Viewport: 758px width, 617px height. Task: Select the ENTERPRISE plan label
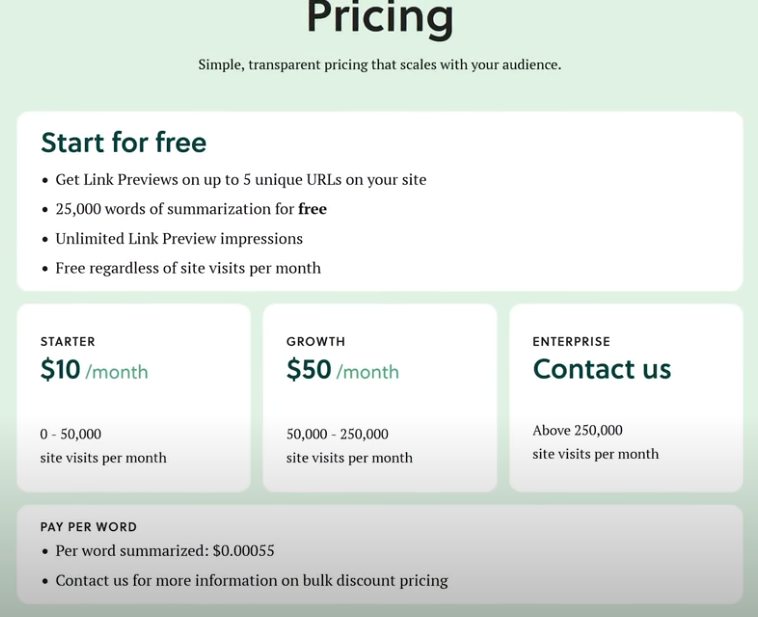(571, 342)
